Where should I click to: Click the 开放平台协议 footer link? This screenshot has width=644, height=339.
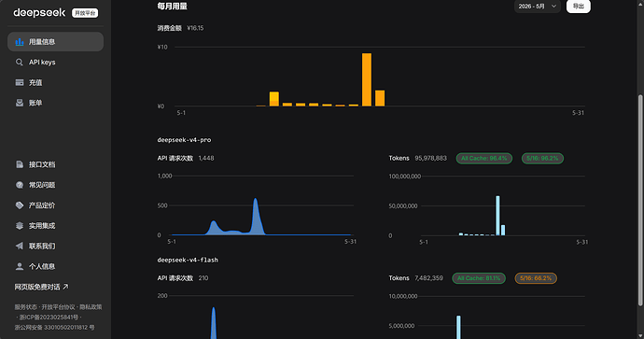pos(58,307)
